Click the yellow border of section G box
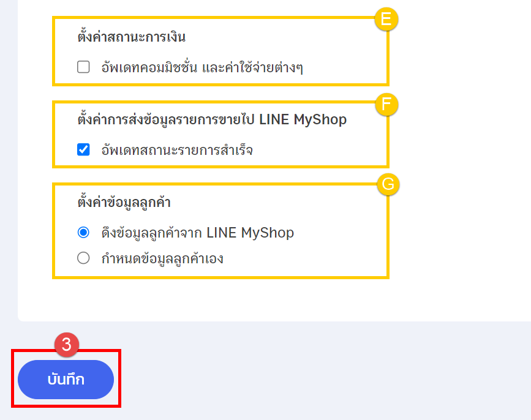 click(220, 277)
